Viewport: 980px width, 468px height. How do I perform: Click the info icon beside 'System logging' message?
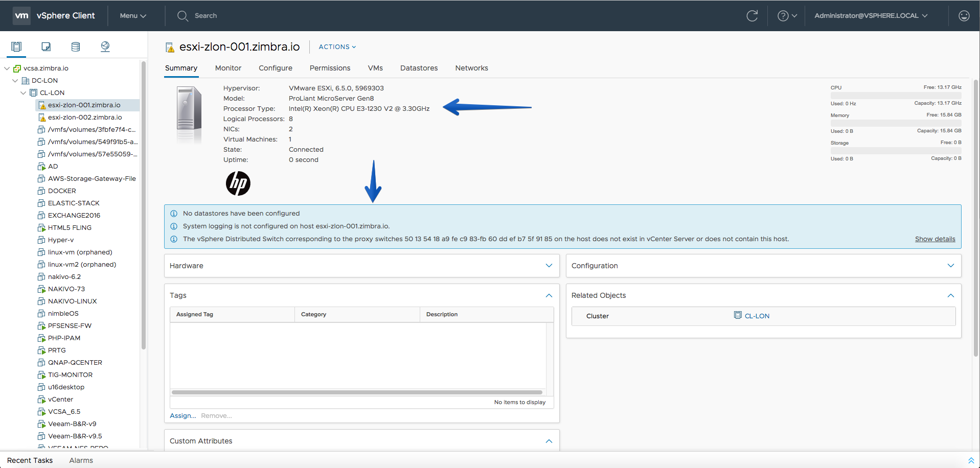174,226
